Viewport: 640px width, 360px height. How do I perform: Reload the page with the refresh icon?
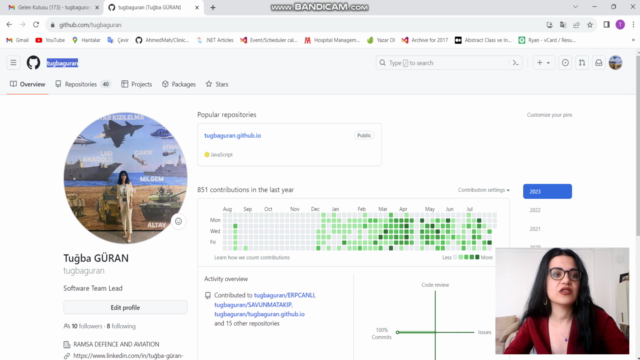(36, 25)
